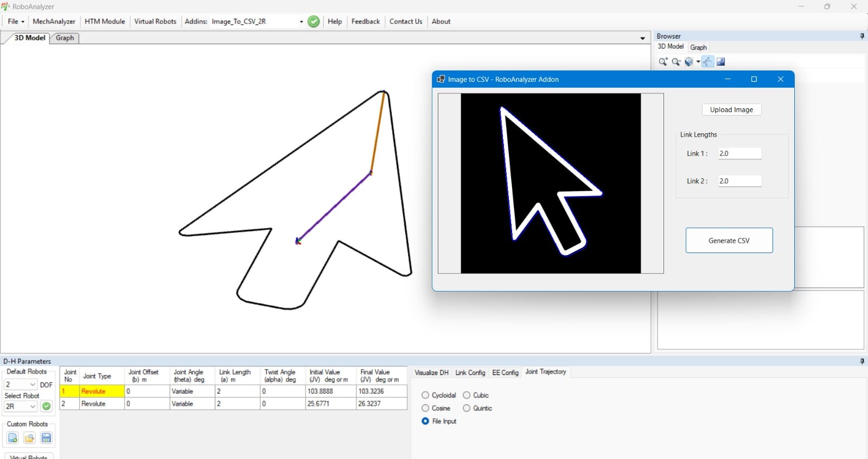Zoom in using the Browser magnifier plus icon
The image size is (868, 459).
663,62
